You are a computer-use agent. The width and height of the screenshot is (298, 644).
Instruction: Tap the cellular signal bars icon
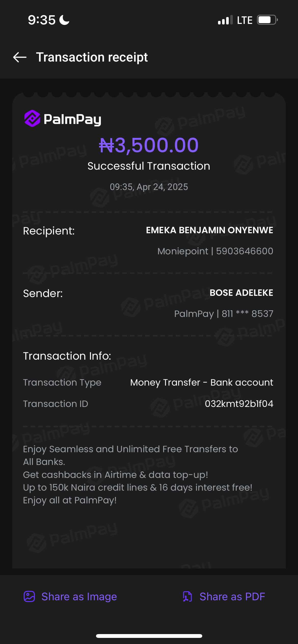tap(225, 20)
